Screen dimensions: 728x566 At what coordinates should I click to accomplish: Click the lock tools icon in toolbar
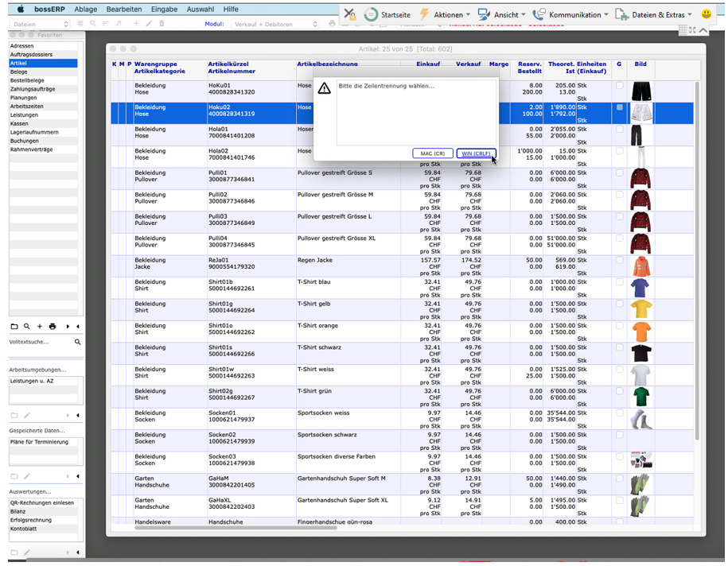(349, 14)
